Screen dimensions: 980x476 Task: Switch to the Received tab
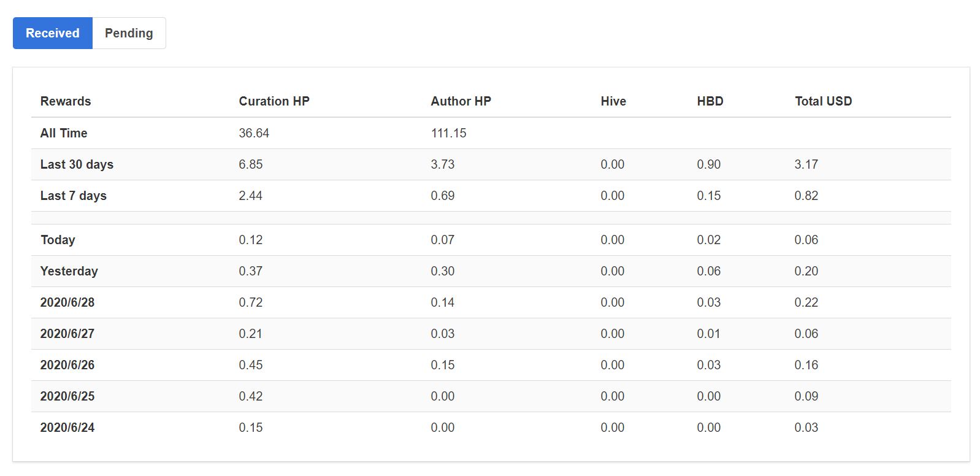pos(53,33)
